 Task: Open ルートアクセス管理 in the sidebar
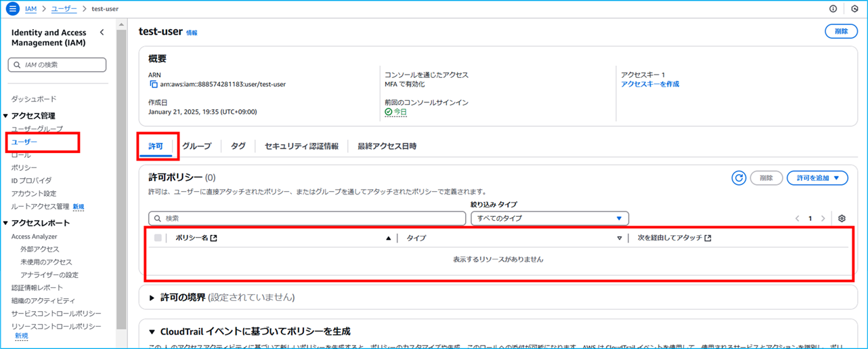[x=40, y=206]
